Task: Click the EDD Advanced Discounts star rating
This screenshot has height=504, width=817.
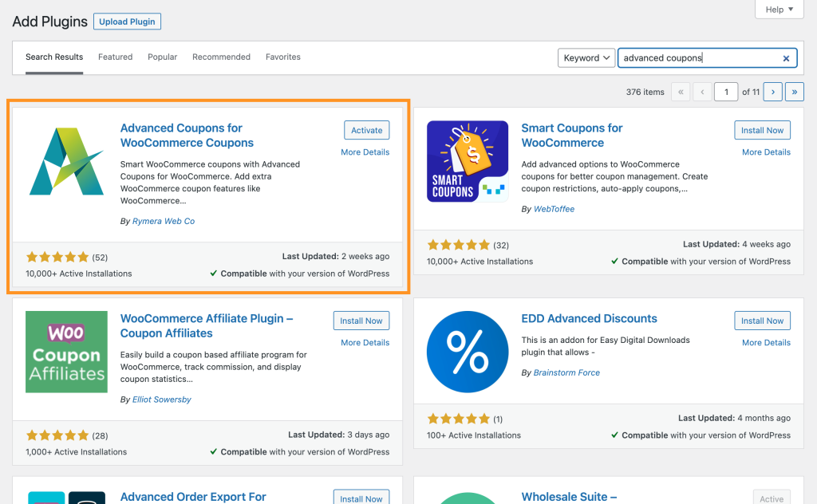Action: click(x=459, y=419)
